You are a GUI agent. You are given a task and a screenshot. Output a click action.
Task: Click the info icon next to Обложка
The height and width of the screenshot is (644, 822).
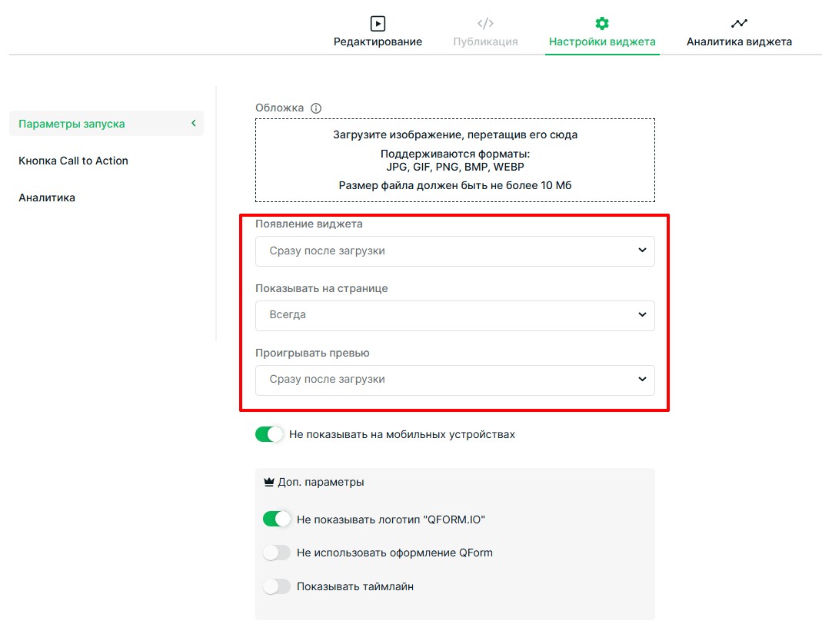coord(316,108)
